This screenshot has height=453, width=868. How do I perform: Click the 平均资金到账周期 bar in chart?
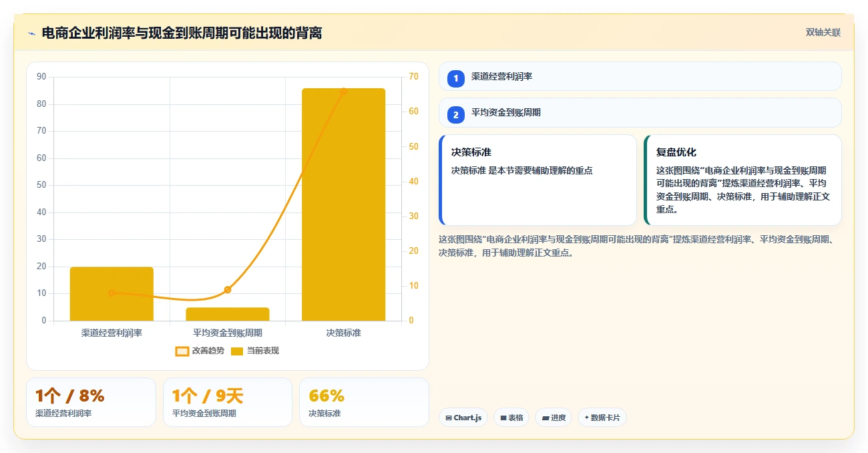(x=228, y=314)
